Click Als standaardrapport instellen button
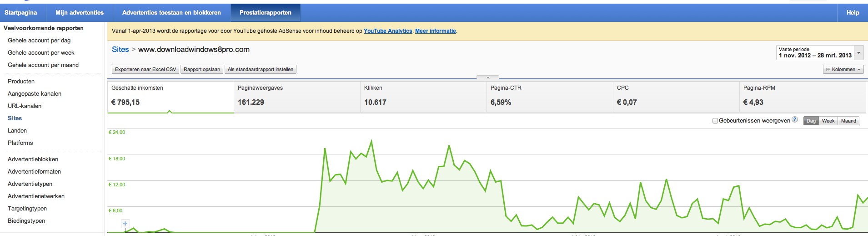 click(261, 69)
